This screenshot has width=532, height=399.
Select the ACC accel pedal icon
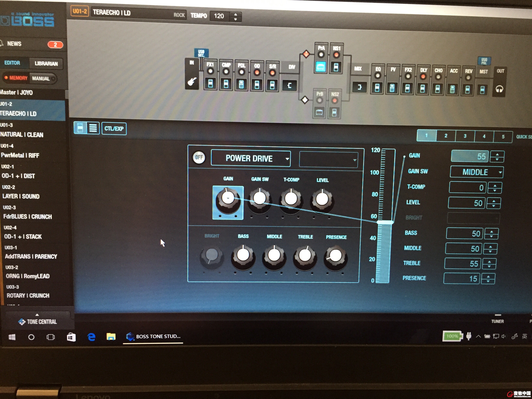tap(453, 89)
